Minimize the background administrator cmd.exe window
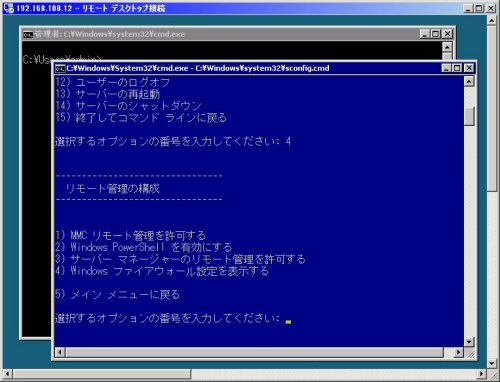500x382 pixels. [424, 34]
